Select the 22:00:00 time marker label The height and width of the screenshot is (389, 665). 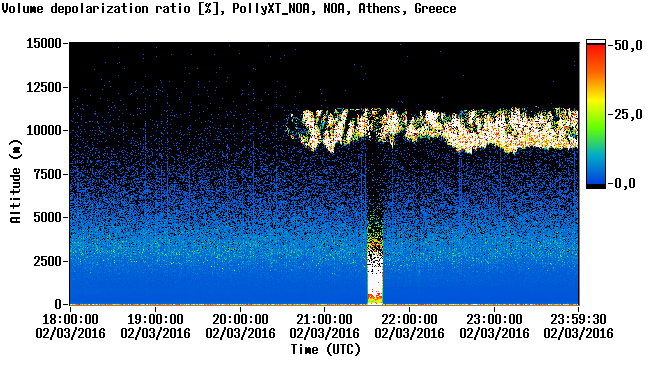coord(409,319)
